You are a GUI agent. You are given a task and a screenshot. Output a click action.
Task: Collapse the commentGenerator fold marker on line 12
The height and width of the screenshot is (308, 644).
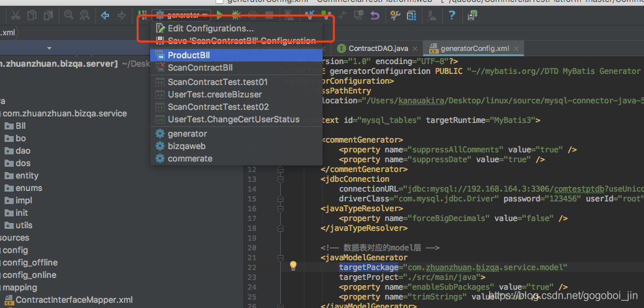click(x=280, y=169)
